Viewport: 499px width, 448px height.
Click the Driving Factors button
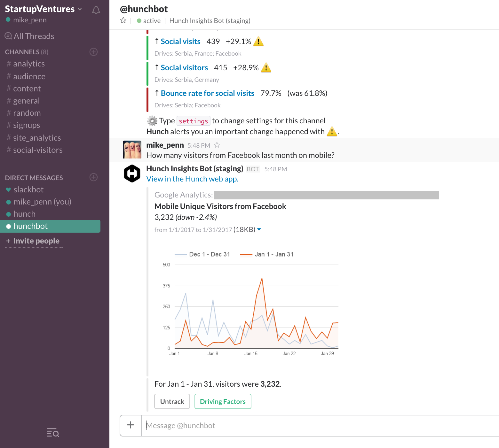[x=223, y=401]
